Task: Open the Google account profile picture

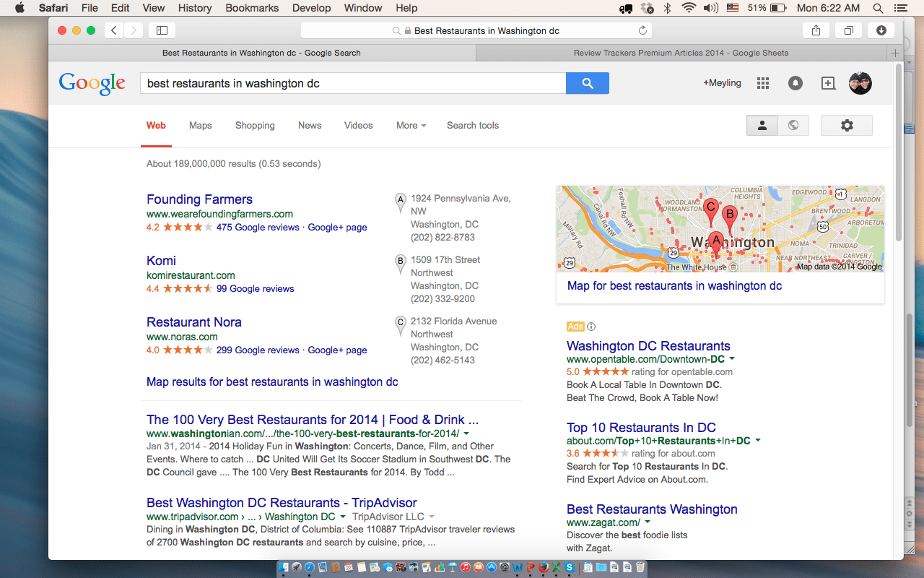Action: pos(860,83)
